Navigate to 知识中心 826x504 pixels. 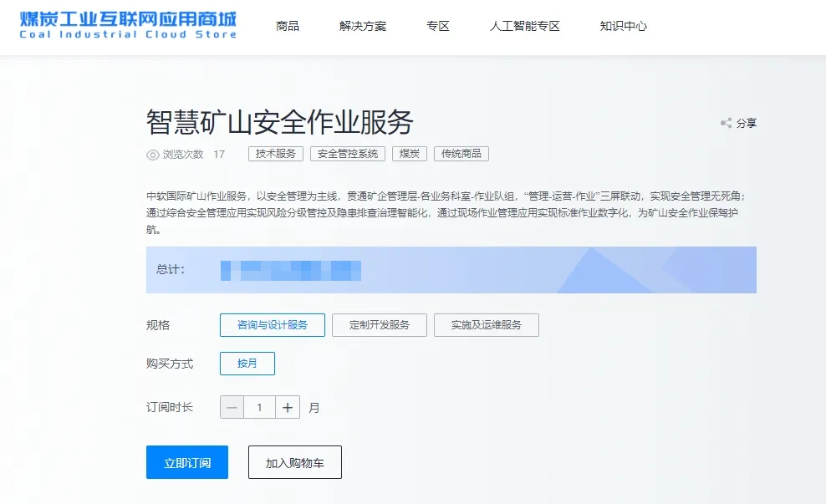pos(623,26)
